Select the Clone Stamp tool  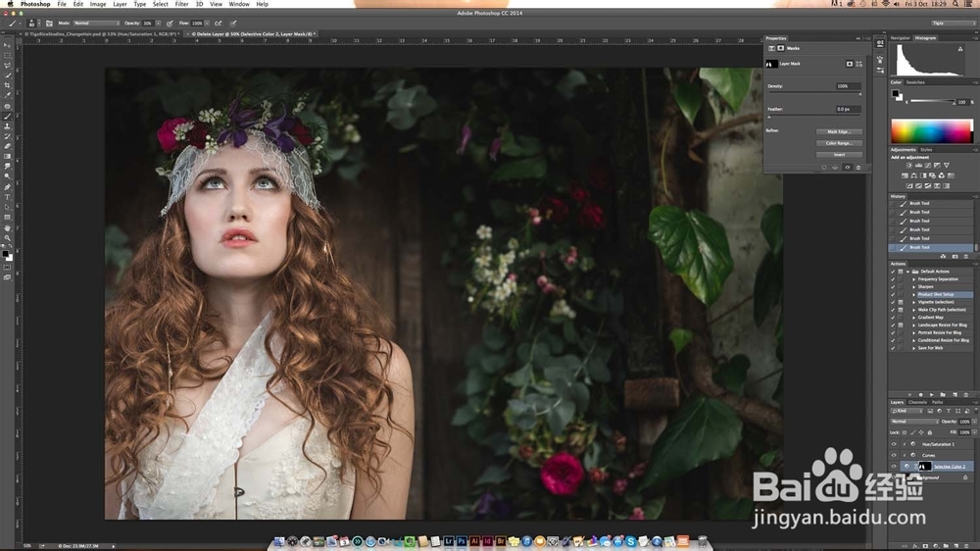click(x=8, y=126)
